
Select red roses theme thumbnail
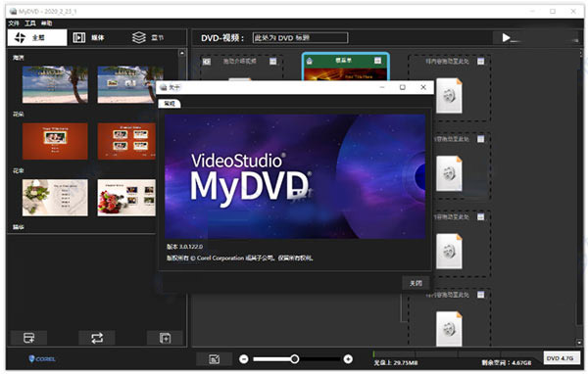click(x=126, y=198)
